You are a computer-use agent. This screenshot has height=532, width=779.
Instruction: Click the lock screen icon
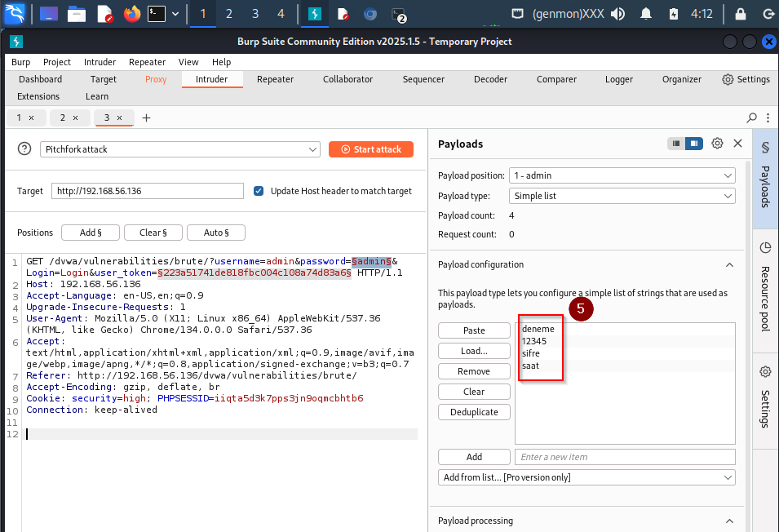pyautogui.click(x=740, y=14)
